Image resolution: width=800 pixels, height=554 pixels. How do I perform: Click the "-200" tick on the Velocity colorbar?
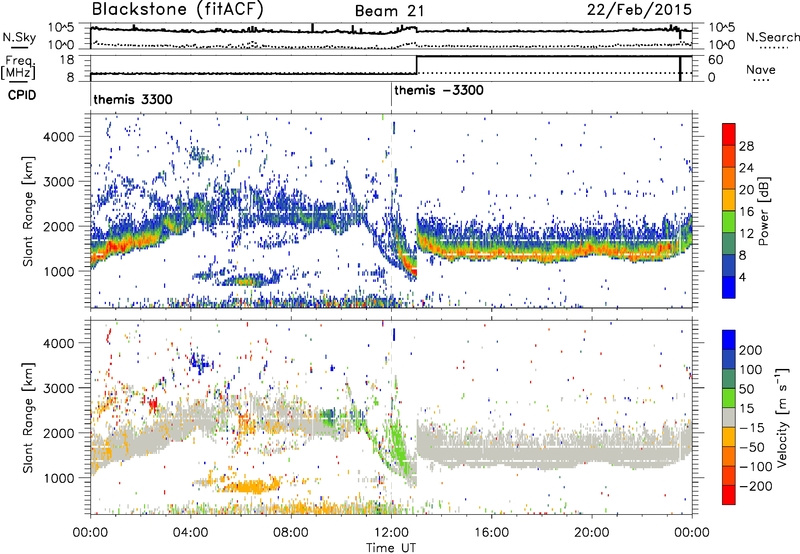(756, 486)
